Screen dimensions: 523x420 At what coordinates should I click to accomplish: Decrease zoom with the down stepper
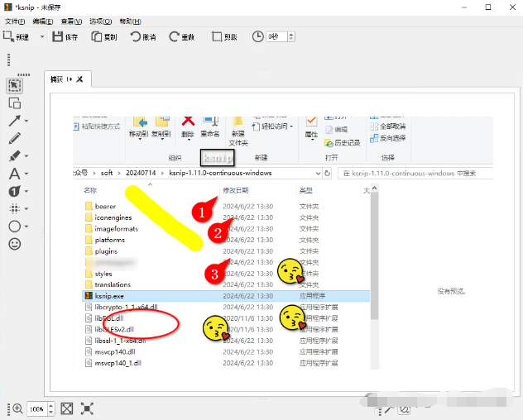[51, 412]
